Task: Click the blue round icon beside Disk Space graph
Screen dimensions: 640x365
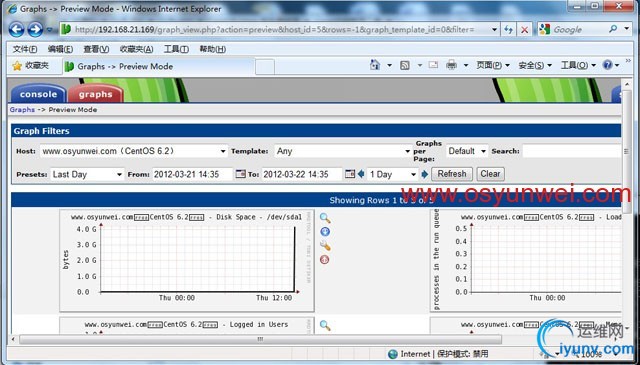Action: (325, 232)
